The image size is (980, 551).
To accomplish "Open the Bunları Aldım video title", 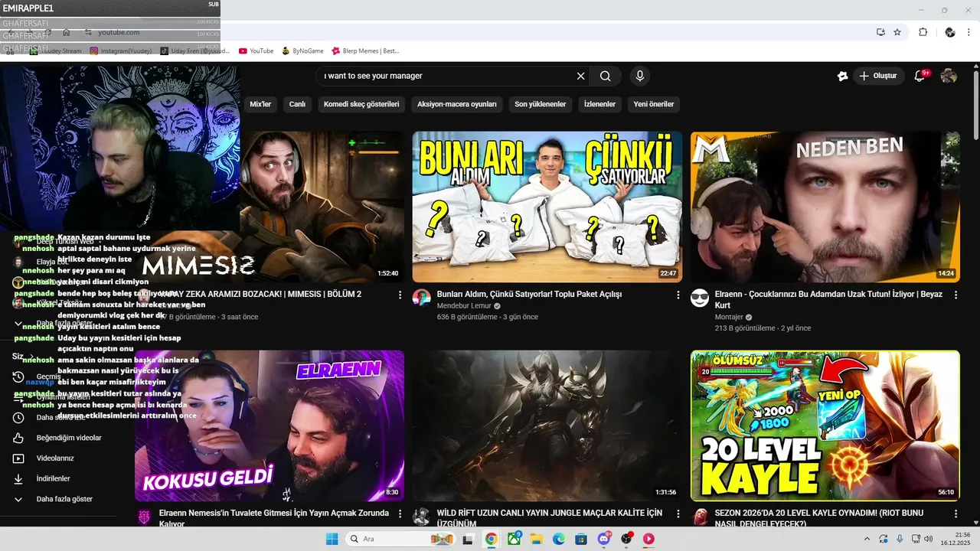I will [x=529, y=294].
